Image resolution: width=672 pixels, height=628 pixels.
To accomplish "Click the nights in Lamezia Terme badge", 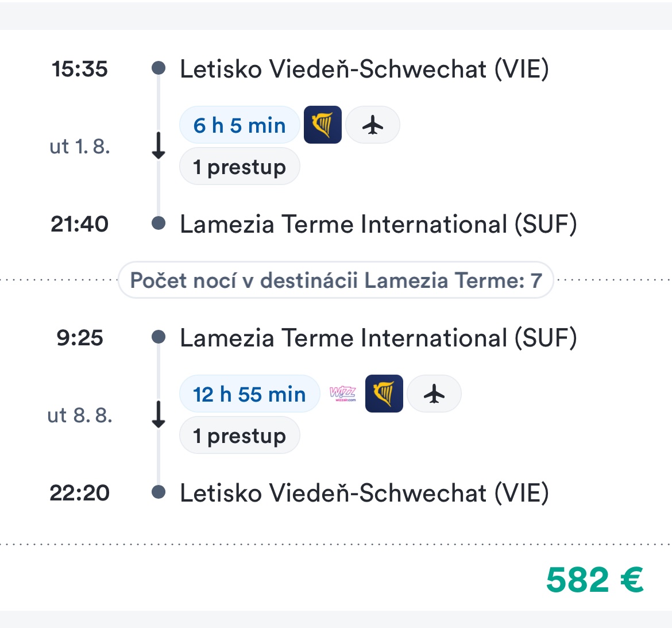I will point(336,280).
